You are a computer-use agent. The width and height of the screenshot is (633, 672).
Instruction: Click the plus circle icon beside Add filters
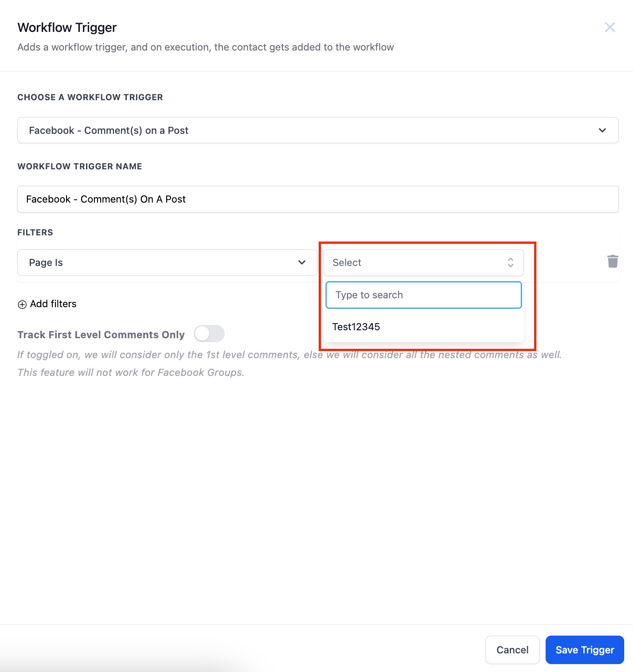coord(22,304)
